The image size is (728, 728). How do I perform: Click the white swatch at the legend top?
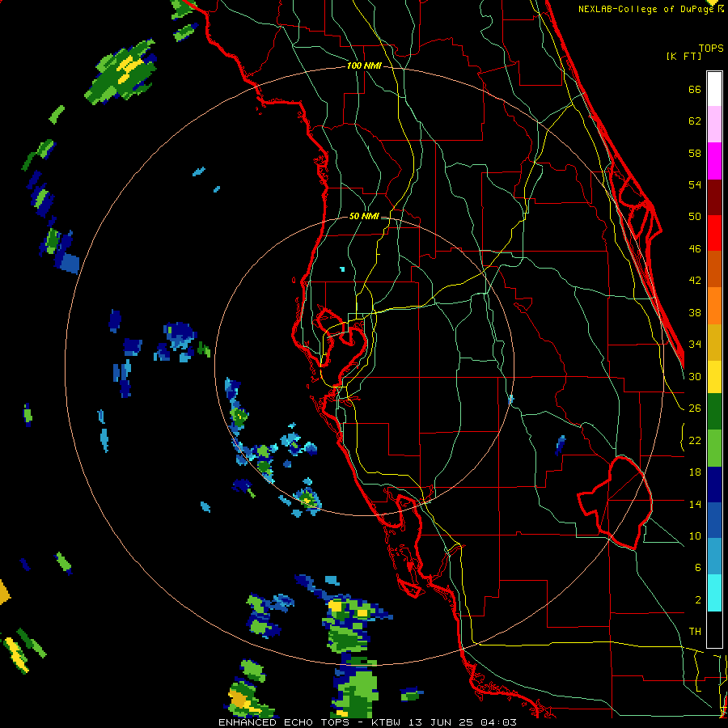pos(714,89)
